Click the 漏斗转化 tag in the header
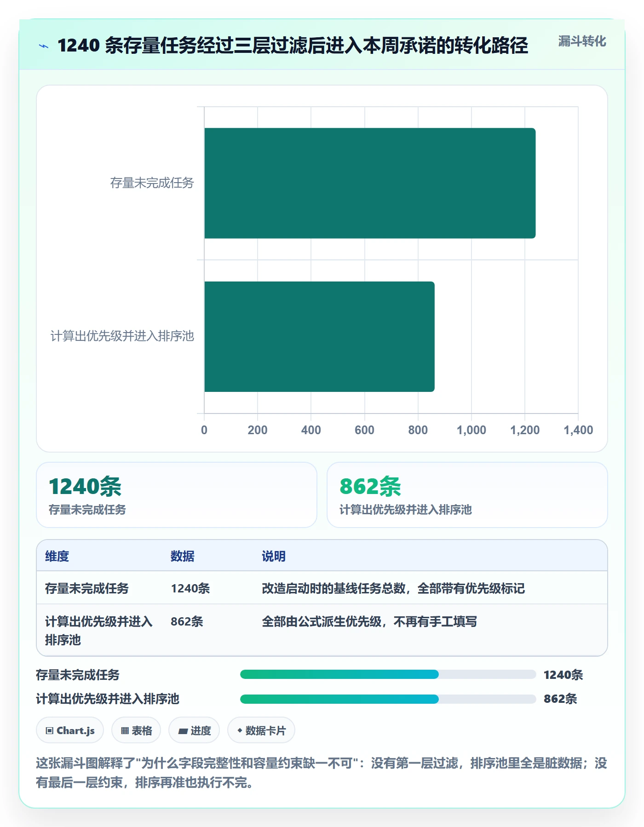 coord(582,41)
